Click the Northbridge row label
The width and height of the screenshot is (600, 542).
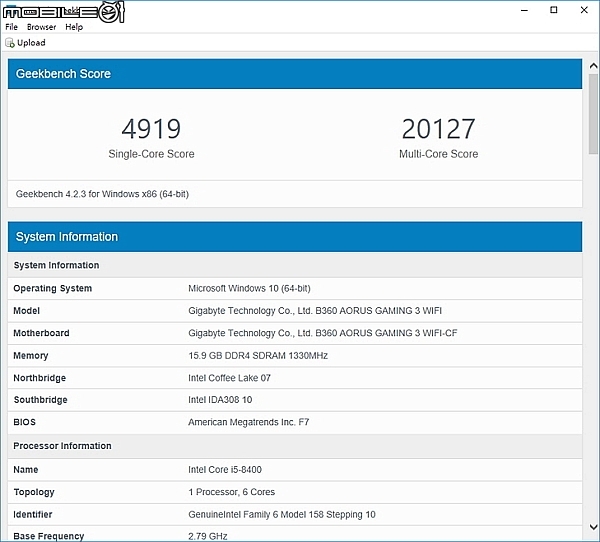coord(40,378)
